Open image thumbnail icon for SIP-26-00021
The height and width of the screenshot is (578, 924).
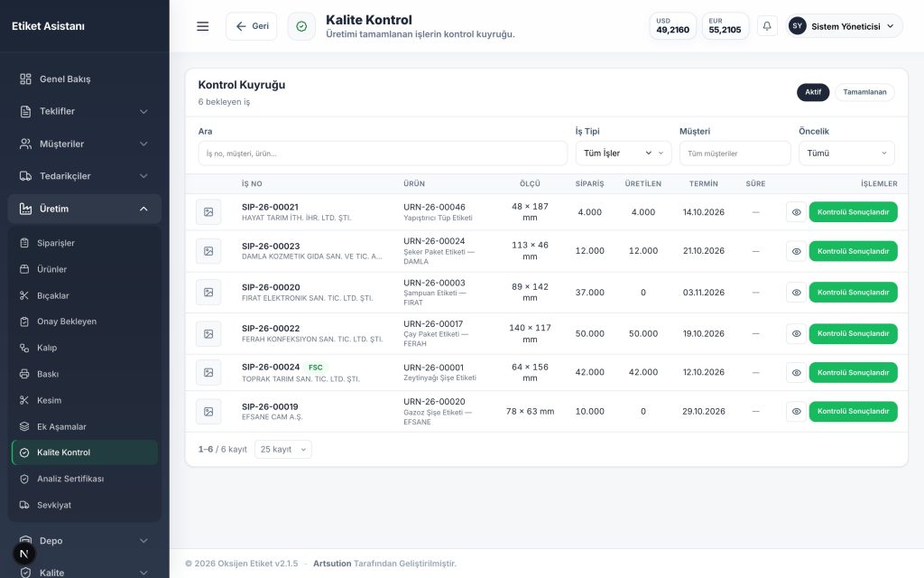click(208, 212)
